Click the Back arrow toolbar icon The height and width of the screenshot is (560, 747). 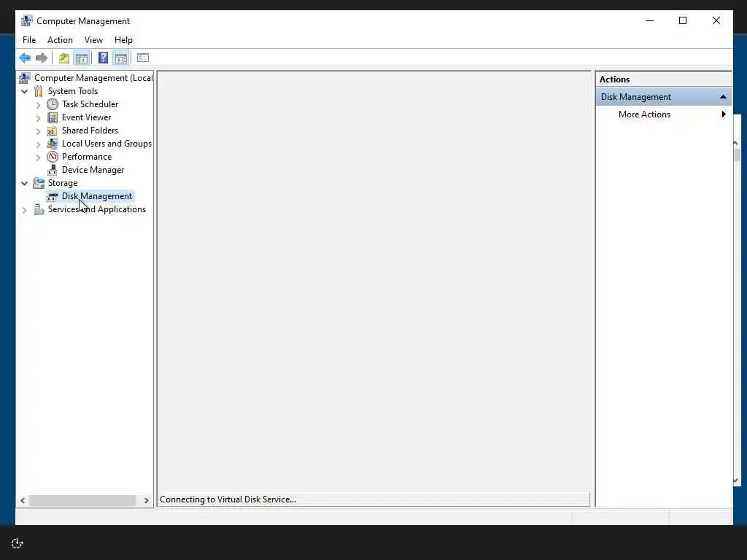coord(25,58)
